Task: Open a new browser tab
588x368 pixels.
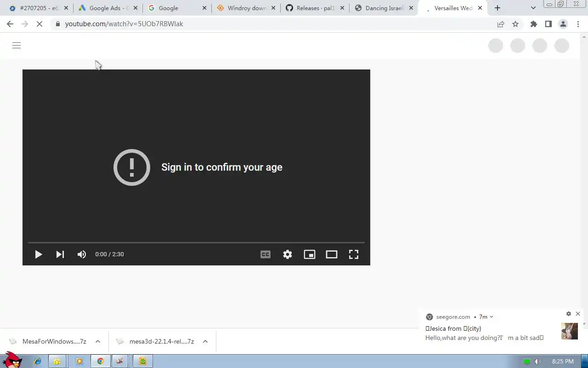Action: pos(498,8)
